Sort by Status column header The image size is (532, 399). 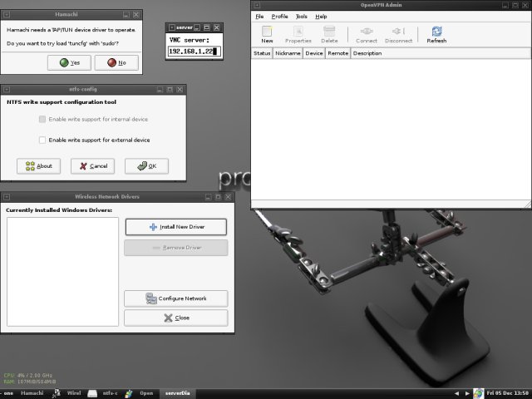point(262,53)
